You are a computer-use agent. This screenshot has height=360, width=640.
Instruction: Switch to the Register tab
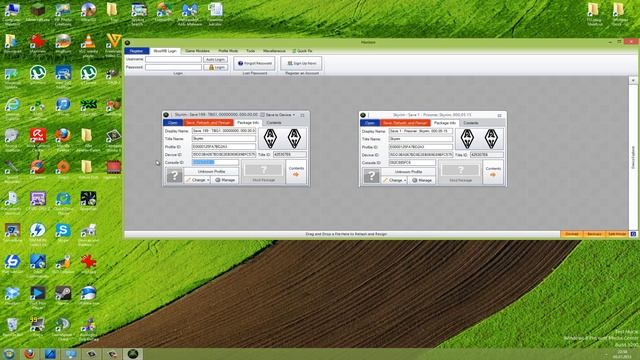tap(137, 51)
